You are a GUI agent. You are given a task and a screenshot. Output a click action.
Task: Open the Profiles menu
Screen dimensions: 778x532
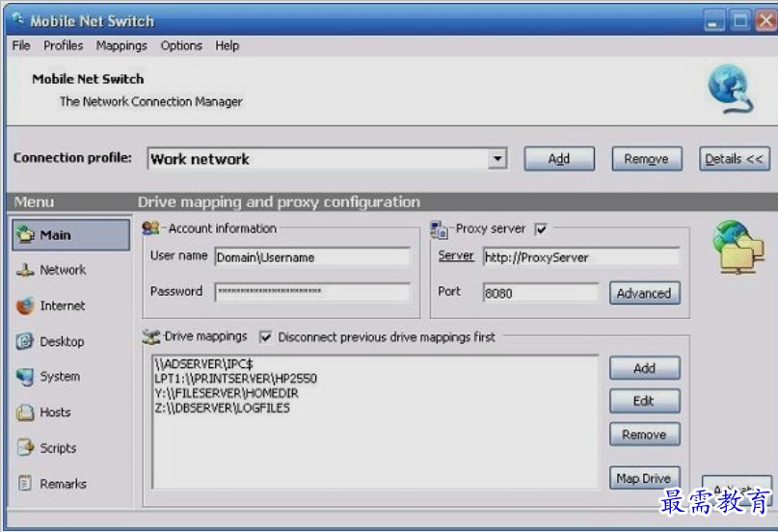click(x=63, y=45)
